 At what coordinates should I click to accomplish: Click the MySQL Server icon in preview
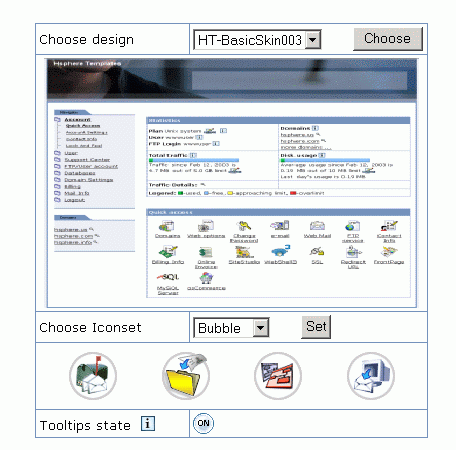[x=168, y=277]
